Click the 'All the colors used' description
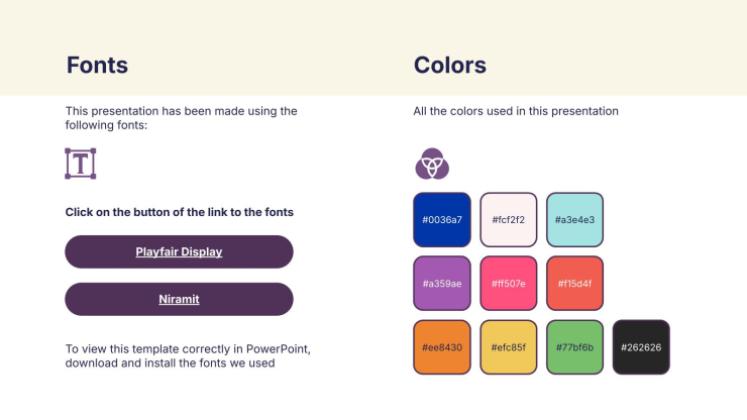Screen dimensions: 747x420 [516, 111]
